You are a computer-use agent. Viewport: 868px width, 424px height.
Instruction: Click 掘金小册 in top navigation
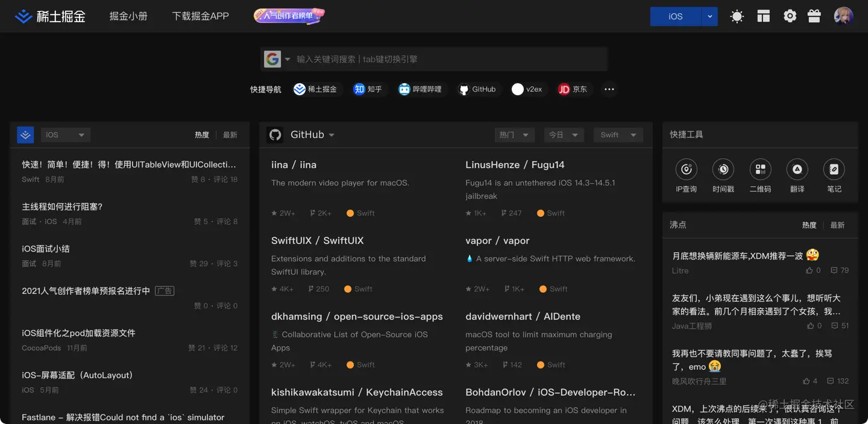tap(128, 16)
